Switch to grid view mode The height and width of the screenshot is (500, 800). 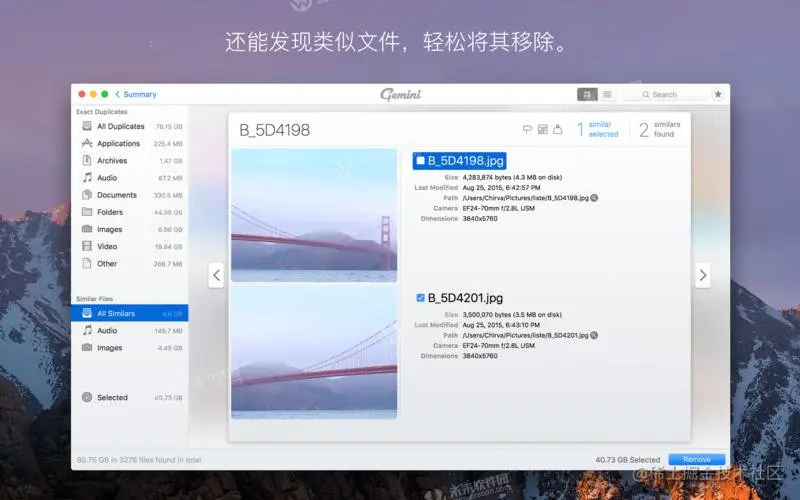click(x=587, y=94)
